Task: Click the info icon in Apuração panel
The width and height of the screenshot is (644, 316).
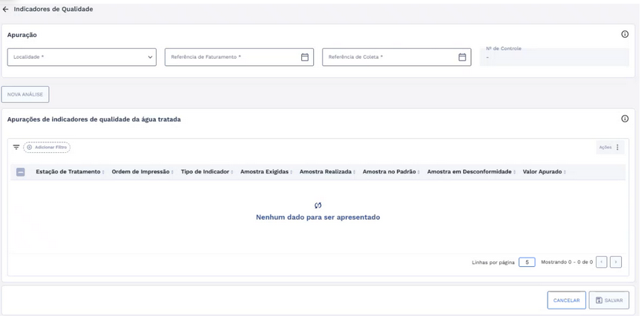Action: (625, 34)
